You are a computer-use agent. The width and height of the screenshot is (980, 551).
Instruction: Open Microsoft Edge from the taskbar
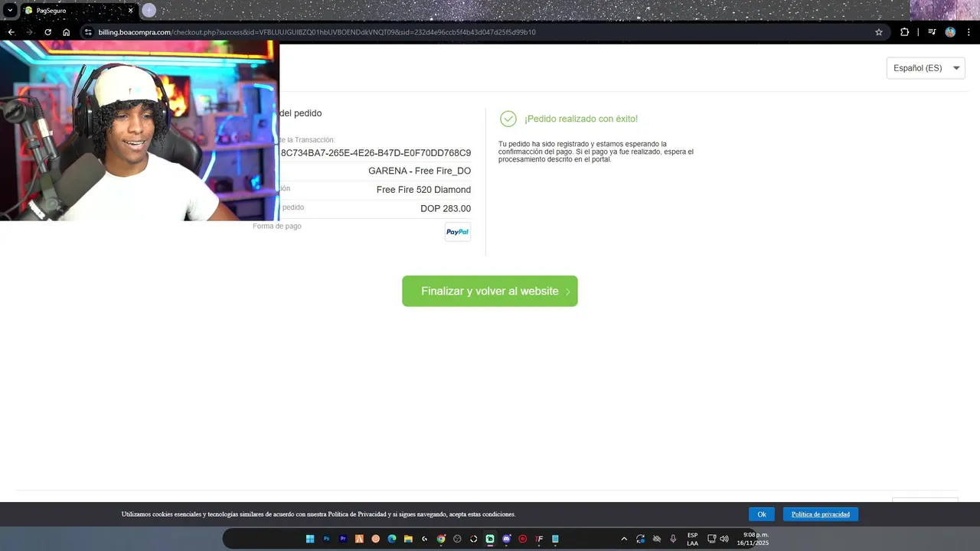coord(392,539)
